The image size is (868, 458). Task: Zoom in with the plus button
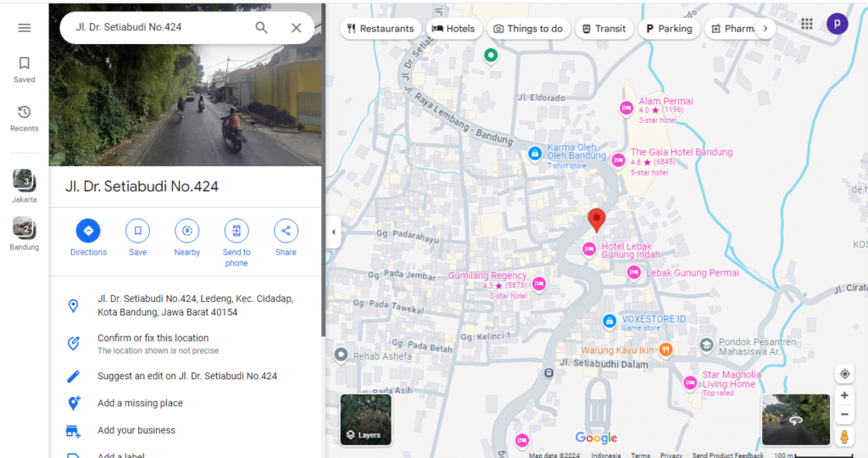pos(844,395)
